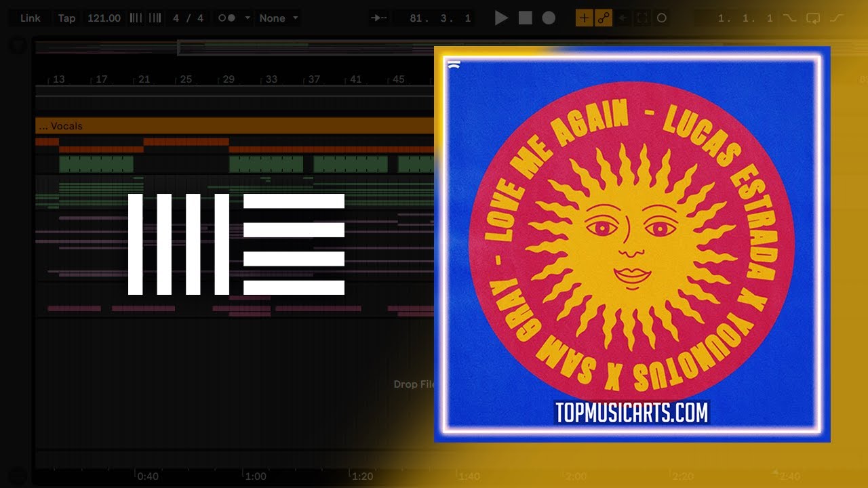Select the loop start field 1. 1. 1

pyautogui.click(x=745, y=18)
